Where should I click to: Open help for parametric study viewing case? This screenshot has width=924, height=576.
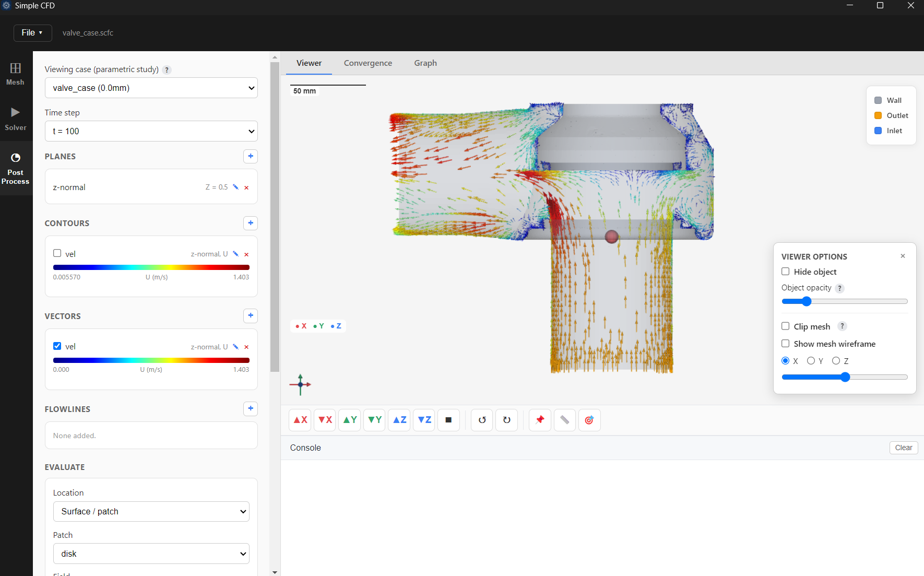coord(167,70)
